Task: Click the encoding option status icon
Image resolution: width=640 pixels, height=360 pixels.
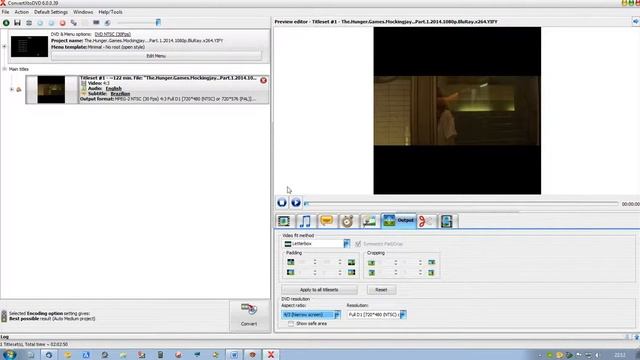Action: (4, 316)
